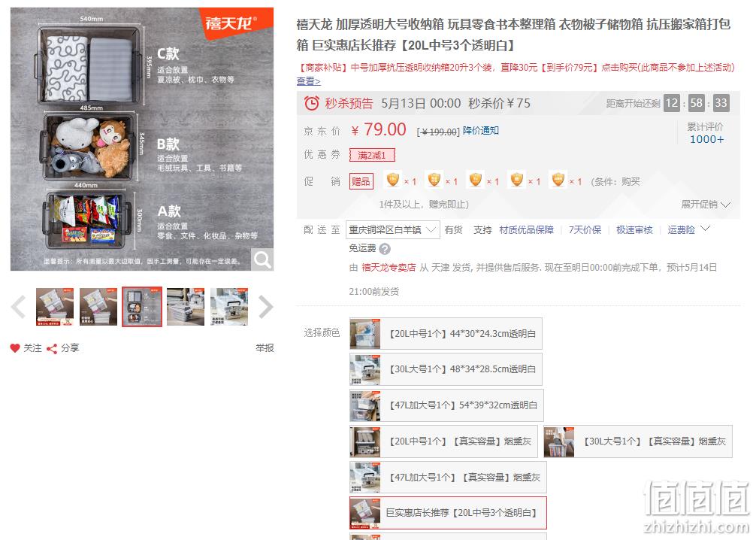Select option 【20L中号1个】44*30*24.3cm透明白
756x540 pixels.
click(x=446, y=333)
